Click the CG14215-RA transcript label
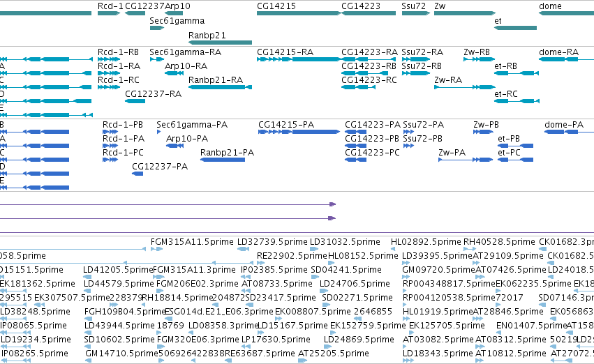 pos(285,52)
